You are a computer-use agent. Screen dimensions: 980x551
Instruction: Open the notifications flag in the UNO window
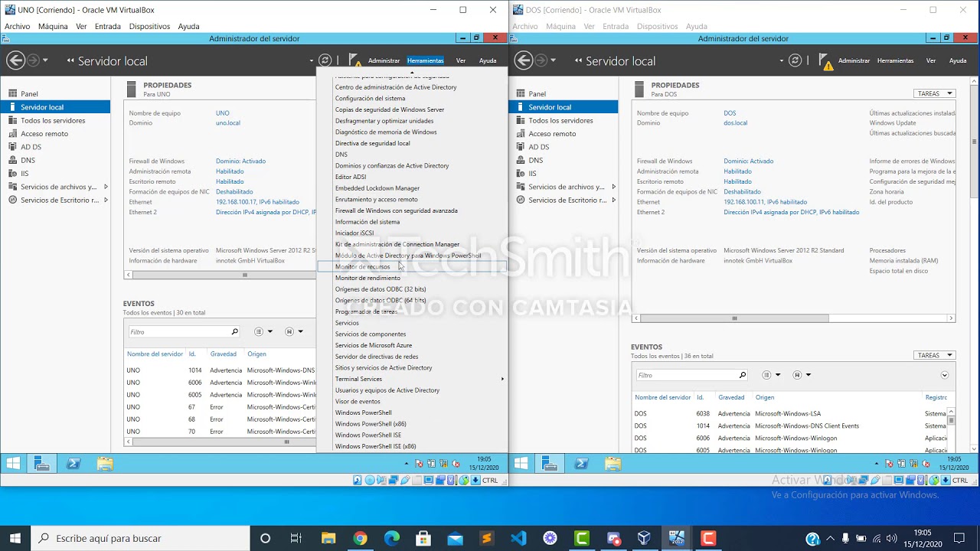(354, 60)
